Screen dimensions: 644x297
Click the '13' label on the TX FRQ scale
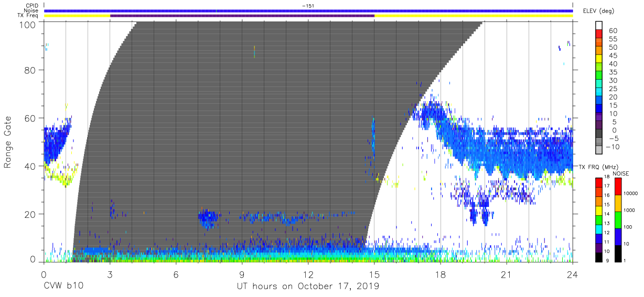coord(607,223)
